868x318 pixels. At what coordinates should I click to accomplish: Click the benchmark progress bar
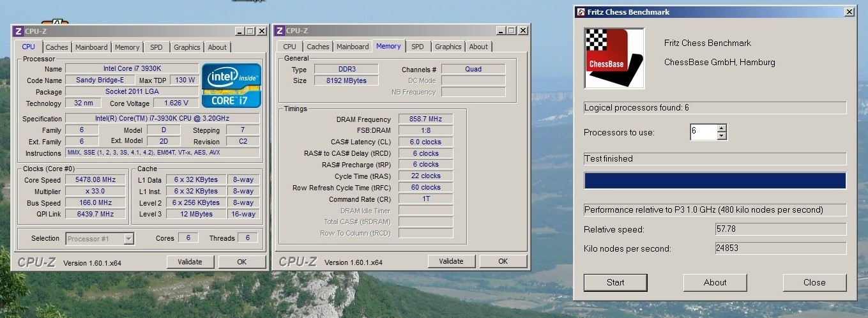(715, 181)
